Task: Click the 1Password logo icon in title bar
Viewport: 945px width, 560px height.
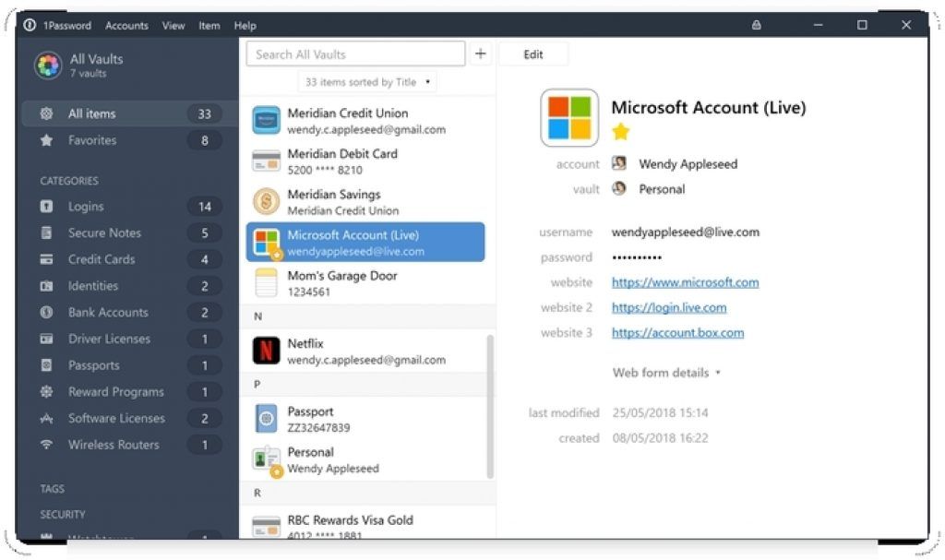Action: click(30, 25)
